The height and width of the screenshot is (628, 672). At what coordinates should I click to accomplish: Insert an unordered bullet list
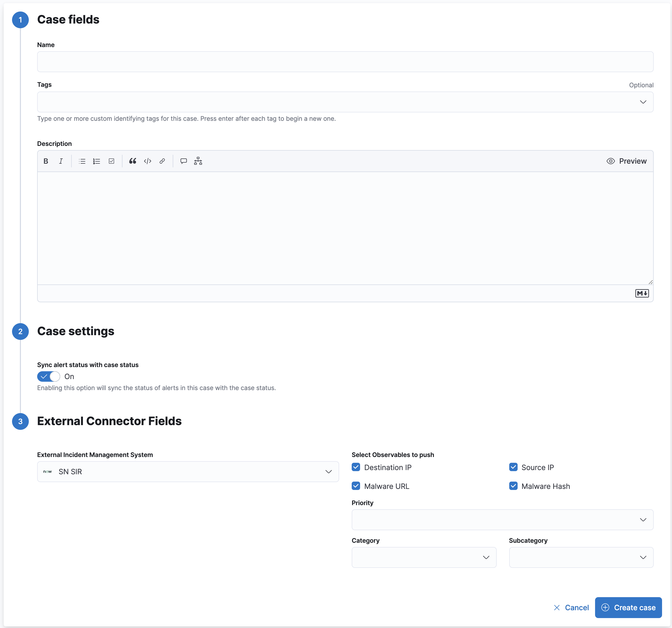point(82,161)
